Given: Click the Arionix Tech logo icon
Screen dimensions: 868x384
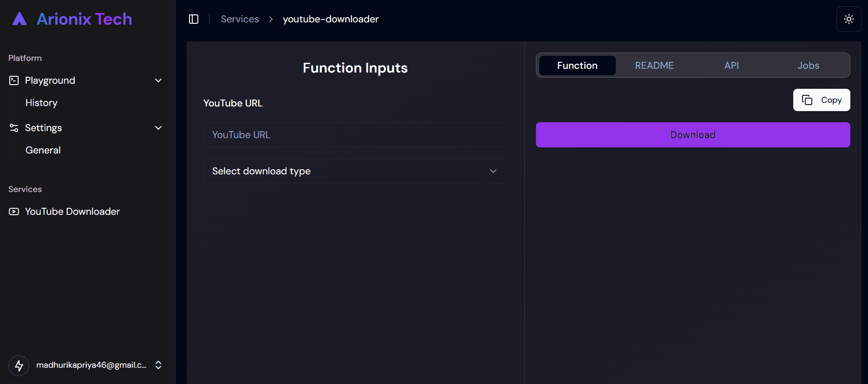Looking at the screenshot, I should pos(19,19).
